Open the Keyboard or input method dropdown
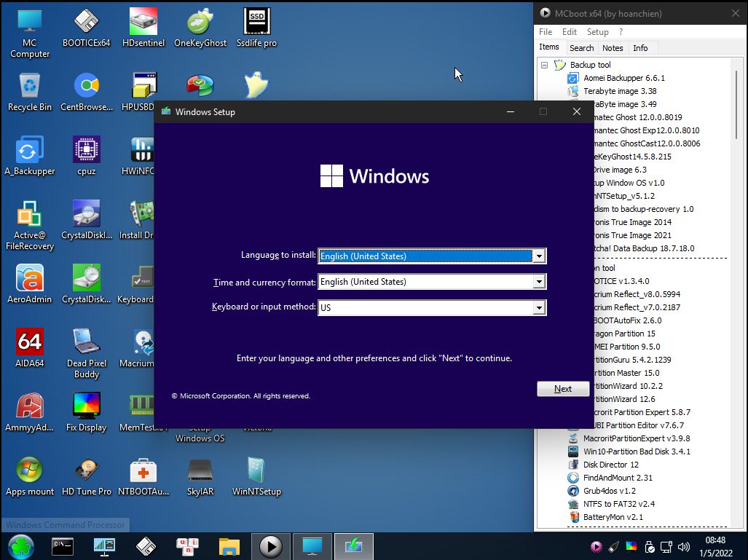Image resolution: width=748 pixels, height=560 pixels. 538,307
